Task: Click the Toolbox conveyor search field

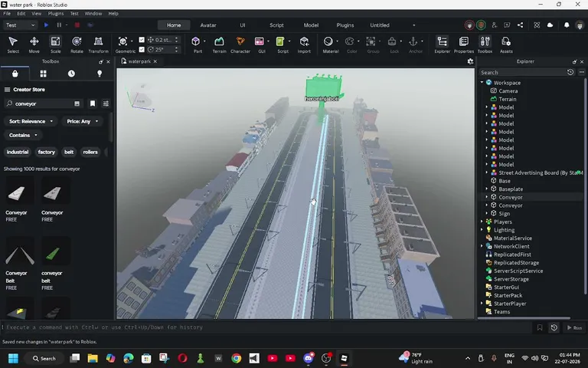Action: (43, 103)
